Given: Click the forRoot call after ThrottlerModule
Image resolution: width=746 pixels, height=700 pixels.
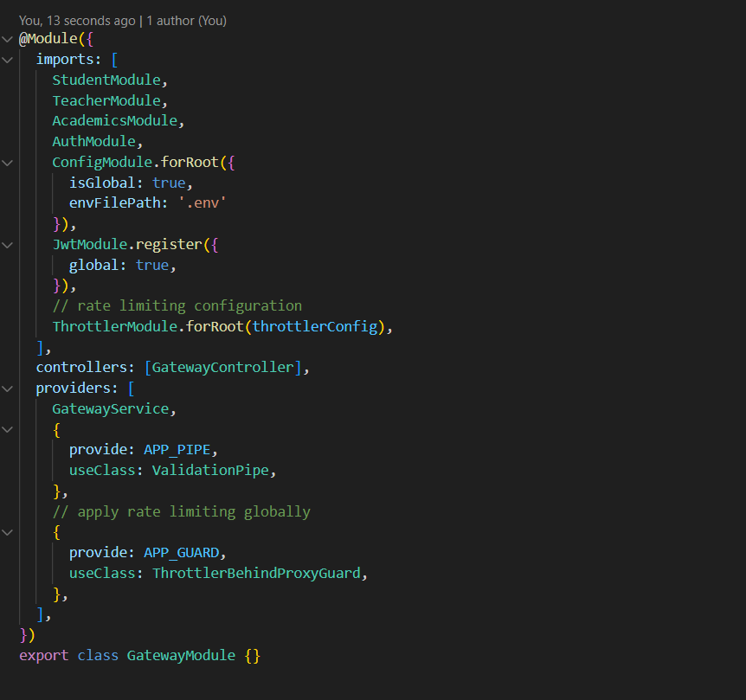Looking at the screenshot, I should pos(215,327).
